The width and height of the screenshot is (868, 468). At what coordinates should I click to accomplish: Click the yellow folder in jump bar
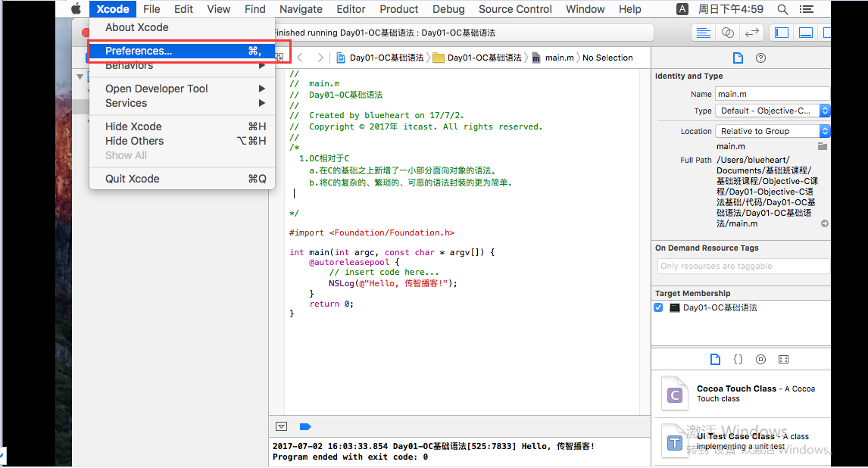[439, 58]
